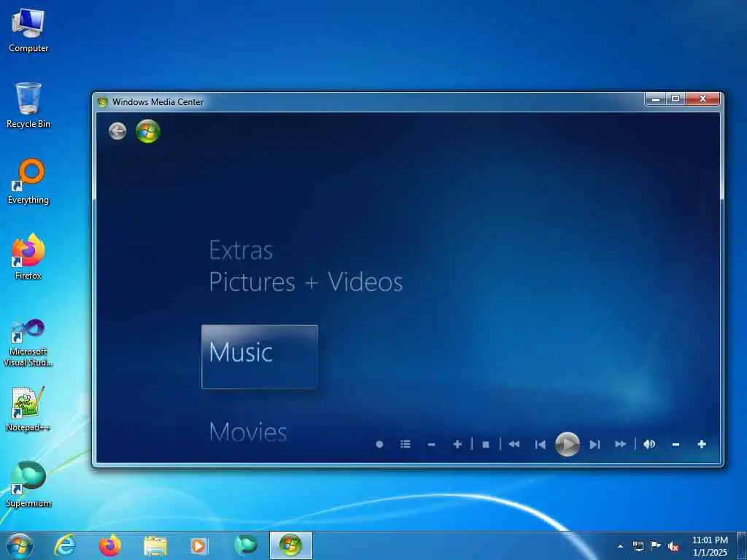
Task: Select the Extras menu entry
Action: click(x=241, y=250)
